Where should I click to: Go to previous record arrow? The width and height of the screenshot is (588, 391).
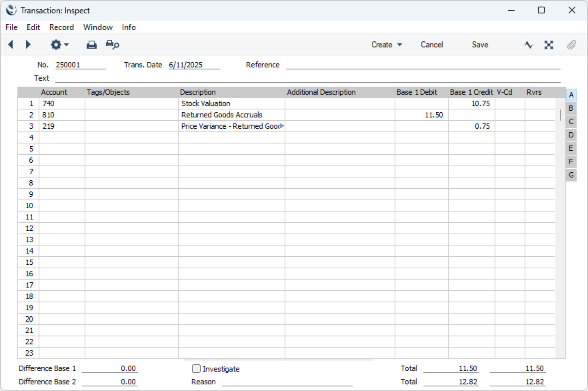point(11,45)
